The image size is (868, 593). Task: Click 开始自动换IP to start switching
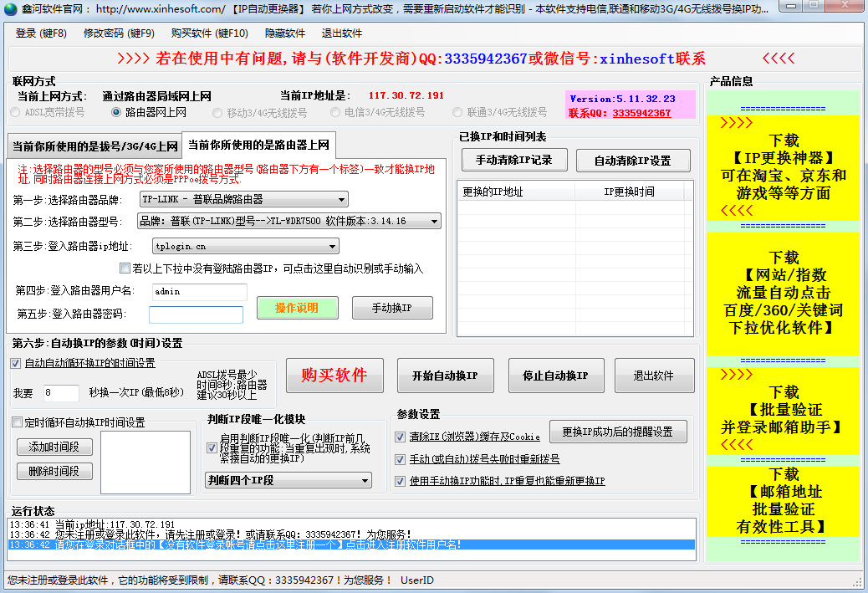coord(445,376)
